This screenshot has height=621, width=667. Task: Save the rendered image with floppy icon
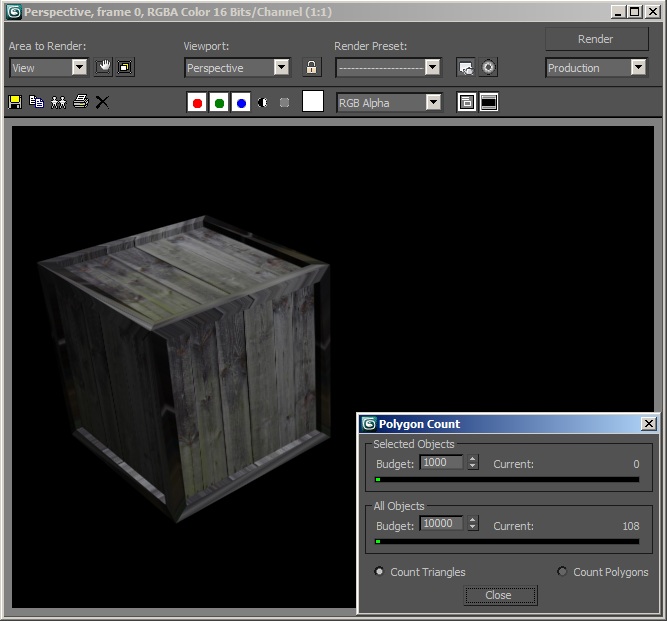[x=15, y=102]
